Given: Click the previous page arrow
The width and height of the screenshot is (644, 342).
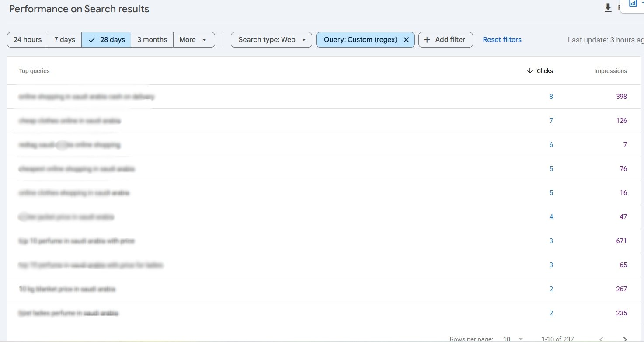Looking at the screenshot, I should click(x=602, y=339).
